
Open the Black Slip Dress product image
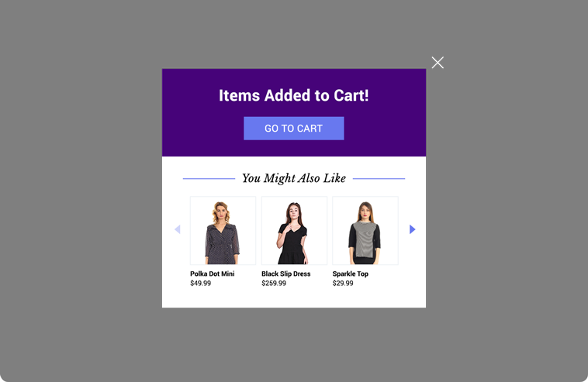point(294,231)
